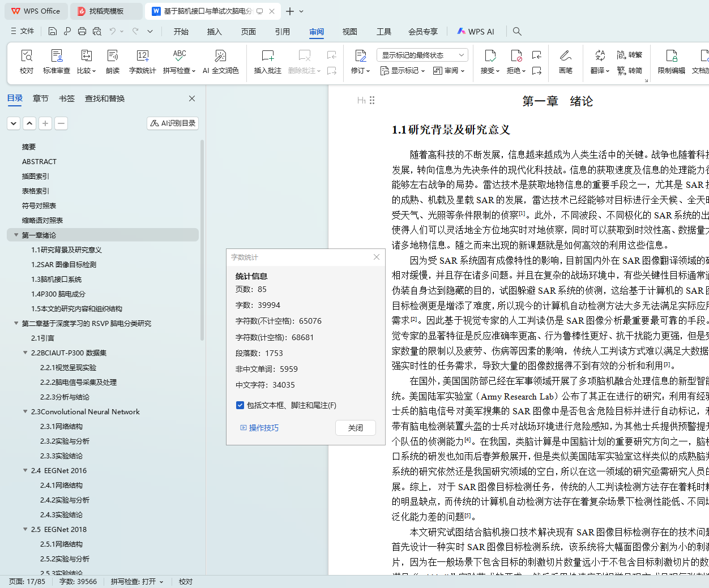Click the AI识别目录 button
This screenshot has height=588, width=709.
coord(173,123)
